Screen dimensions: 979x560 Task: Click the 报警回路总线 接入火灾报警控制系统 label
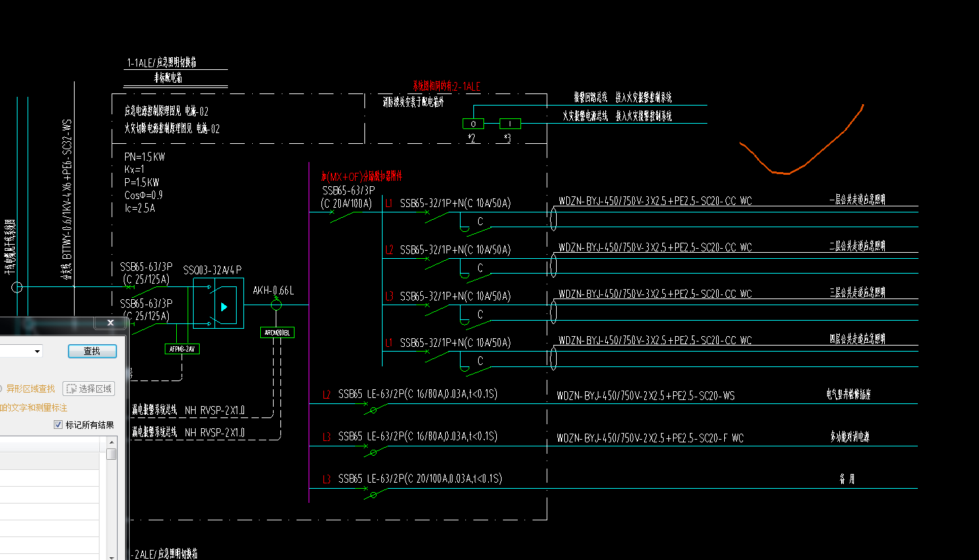click(x=623, y=97)
